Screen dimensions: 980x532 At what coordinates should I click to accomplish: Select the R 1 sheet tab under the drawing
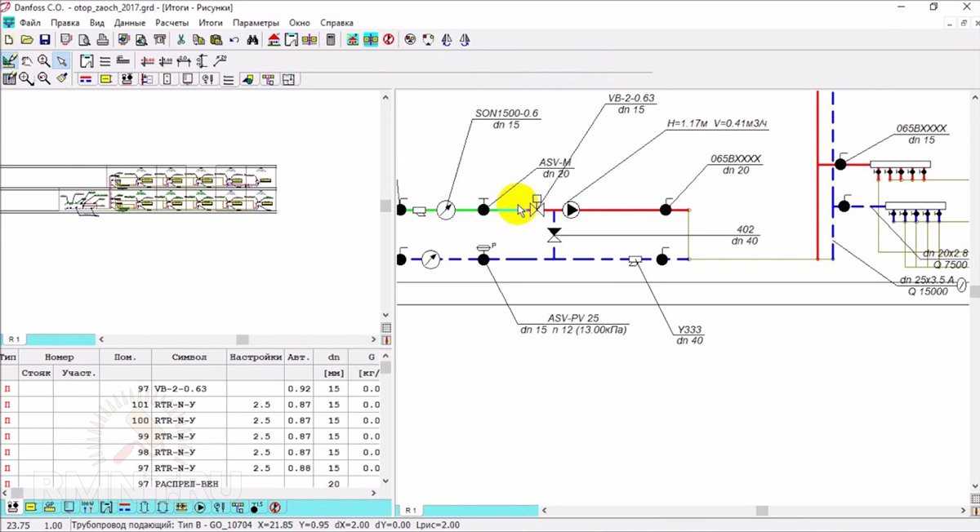tap(409, 510)
